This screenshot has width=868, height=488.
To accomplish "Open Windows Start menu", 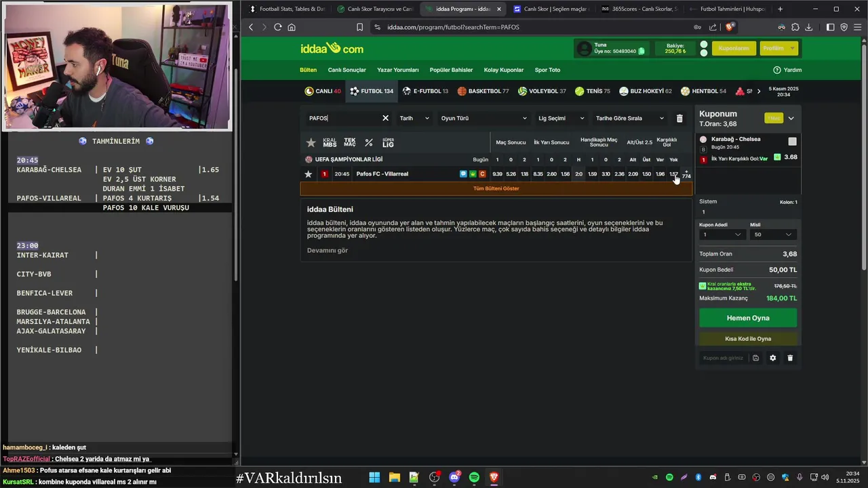I will 374,477.
